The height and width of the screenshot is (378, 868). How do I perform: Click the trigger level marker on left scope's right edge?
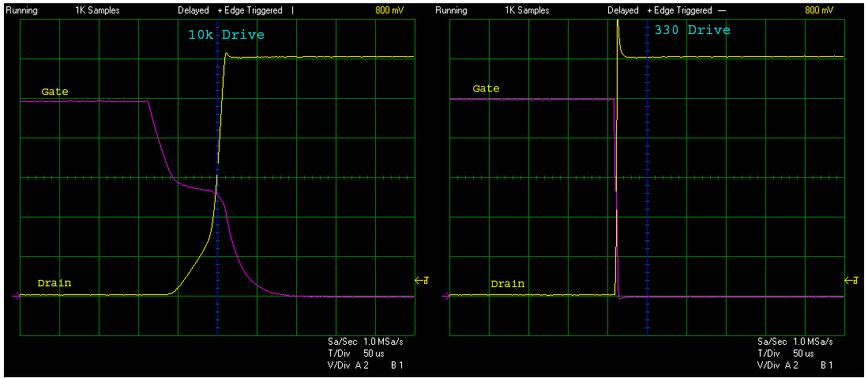[421, 281]
